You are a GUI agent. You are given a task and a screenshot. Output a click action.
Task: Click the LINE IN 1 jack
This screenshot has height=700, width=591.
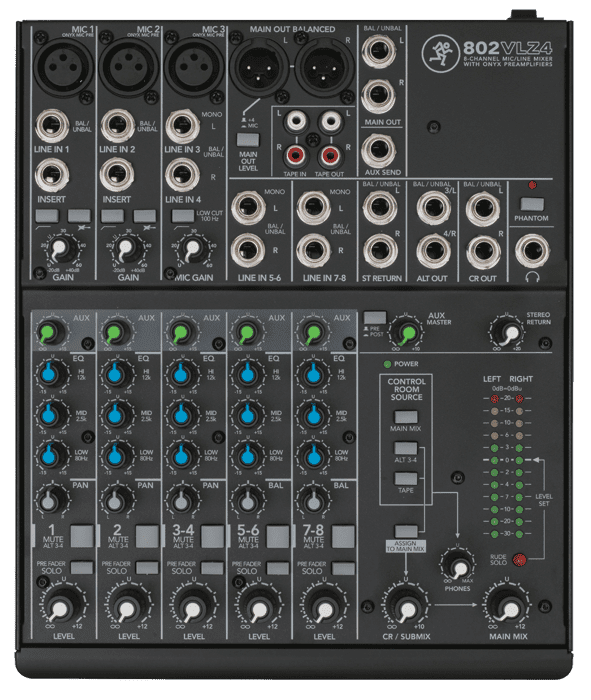pos(52,126)
